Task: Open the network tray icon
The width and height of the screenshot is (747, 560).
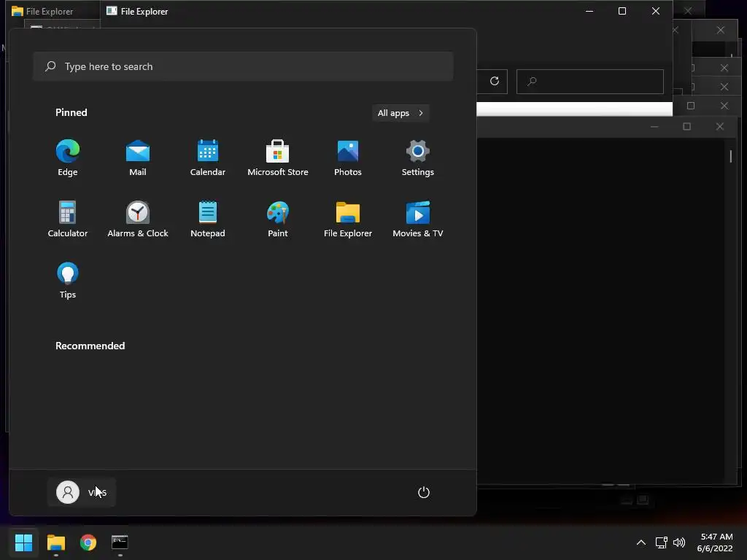Action: (661, 542)
